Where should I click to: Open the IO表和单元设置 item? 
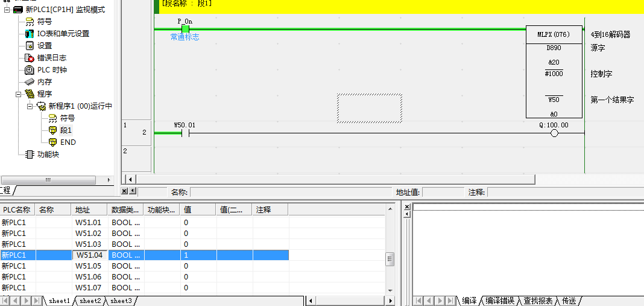[63, 34]
